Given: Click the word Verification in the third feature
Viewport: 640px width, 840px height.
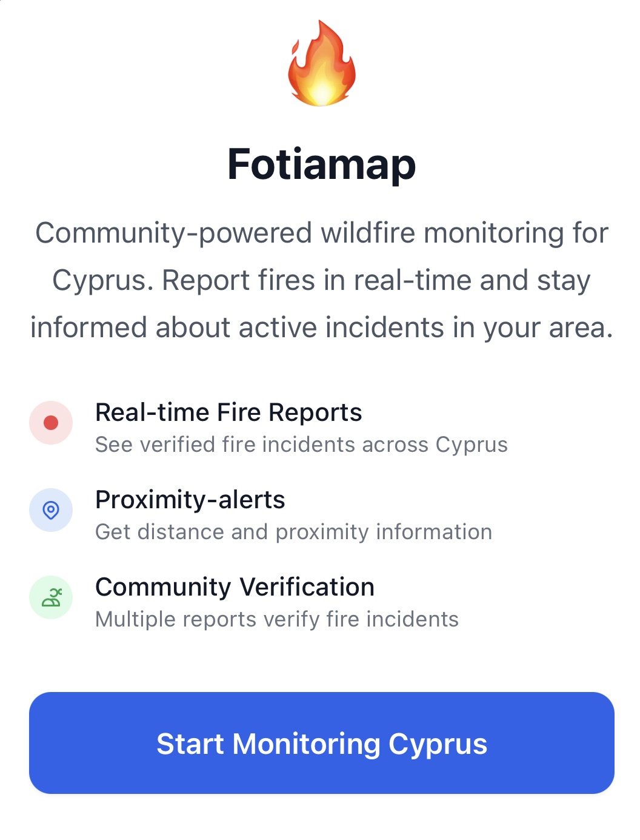Looking at the screenshot, I should [307, 587].
